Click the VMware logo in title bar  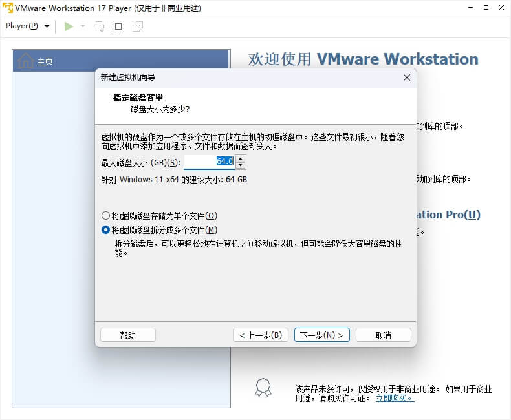point(8,8)
